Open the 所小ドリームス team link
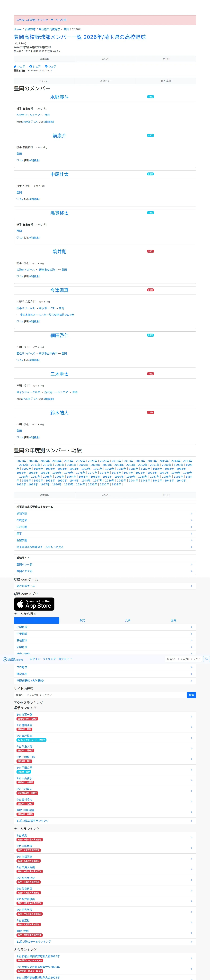The width and height of the screenshot is (210, 980). click(26, 309)
